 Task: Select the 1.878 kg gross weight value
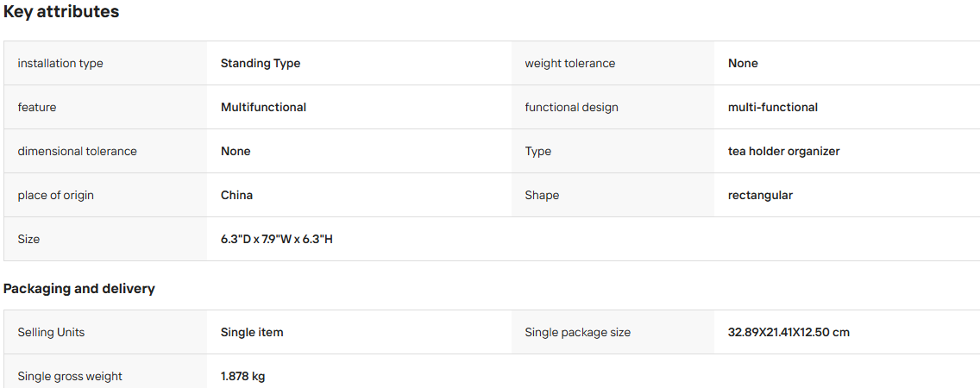(x=242, y=377)
